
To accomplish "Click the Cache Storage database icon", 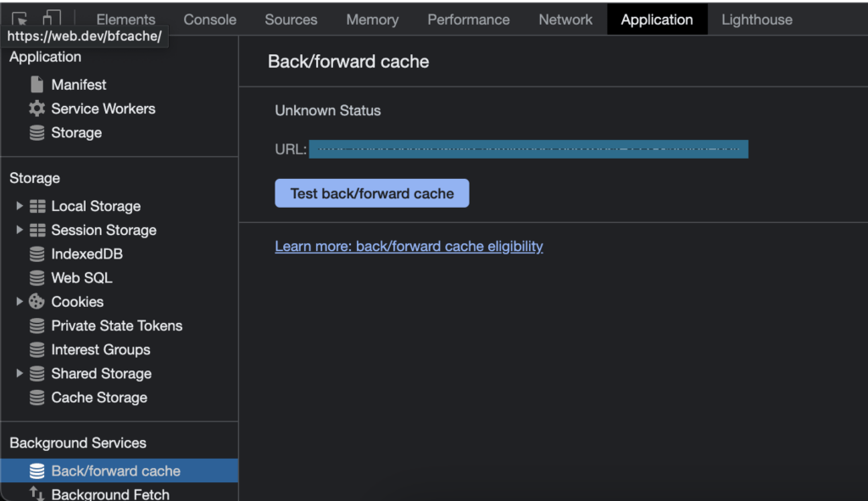I will pos(36,398).
